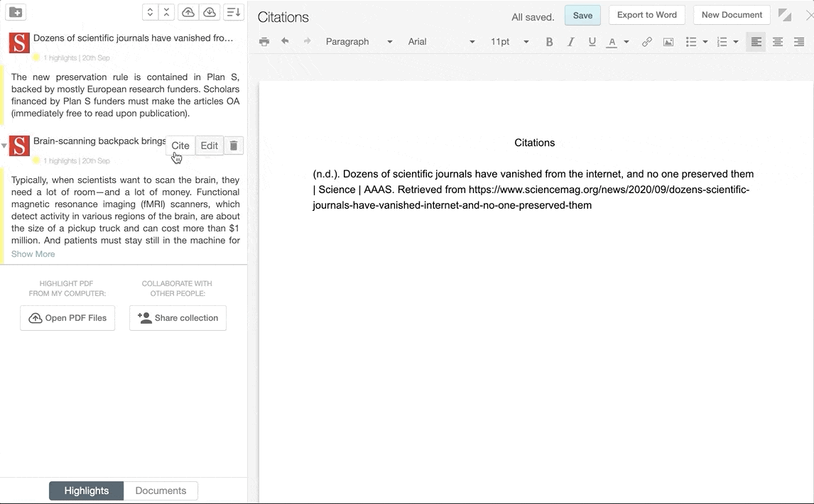
Task: Select the cloud upload icon
Action: point(188,12)
